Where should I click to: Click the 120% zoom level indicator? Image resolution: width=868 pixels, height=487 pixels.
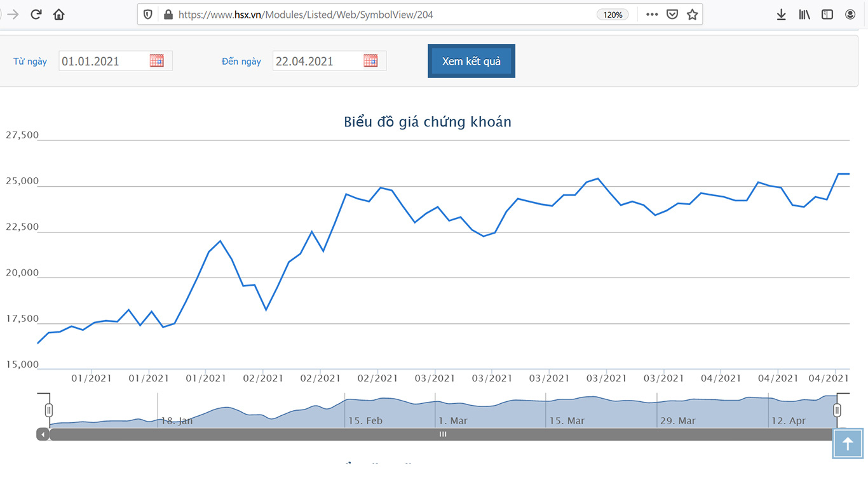pos(613,14)
